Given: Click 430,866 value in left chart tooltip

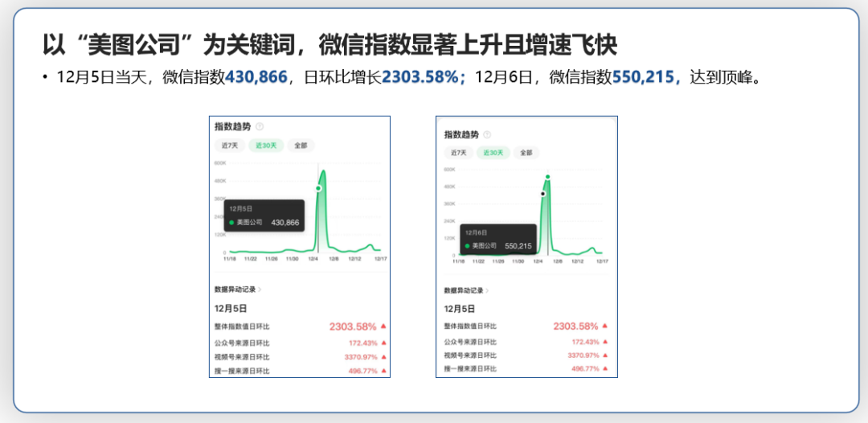Looking at the screenshot, I should pyautogui.click(x=285, y=223).
